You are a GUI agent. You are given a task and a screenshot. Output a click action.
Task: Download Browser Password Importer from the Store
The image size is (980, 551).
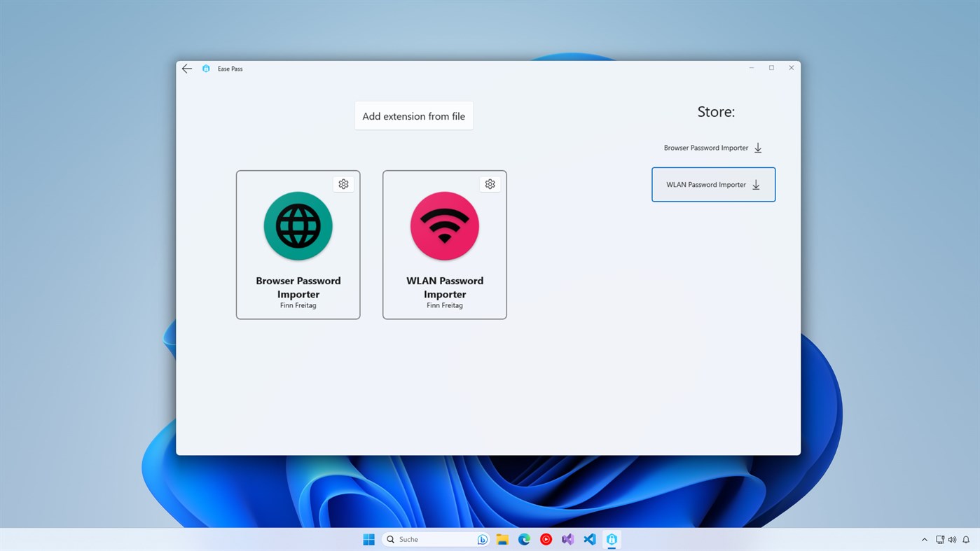[x=757, y=148]
